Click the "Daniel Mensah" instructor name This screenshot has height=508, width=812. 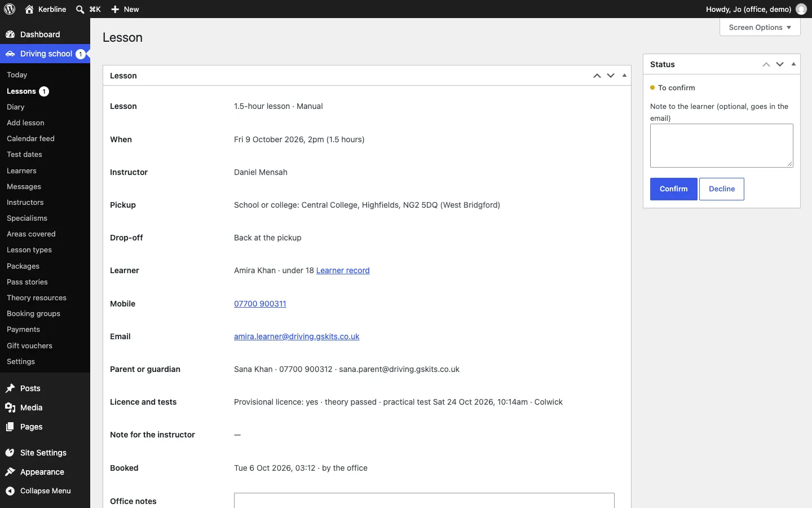pos(261,173)
